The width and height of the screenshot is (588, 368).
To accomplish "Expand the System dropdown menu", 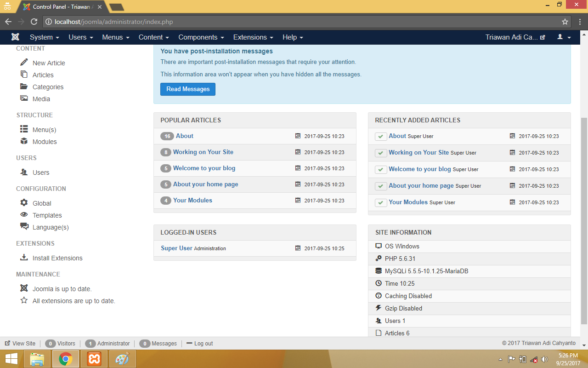I will [x=44, y=37].
